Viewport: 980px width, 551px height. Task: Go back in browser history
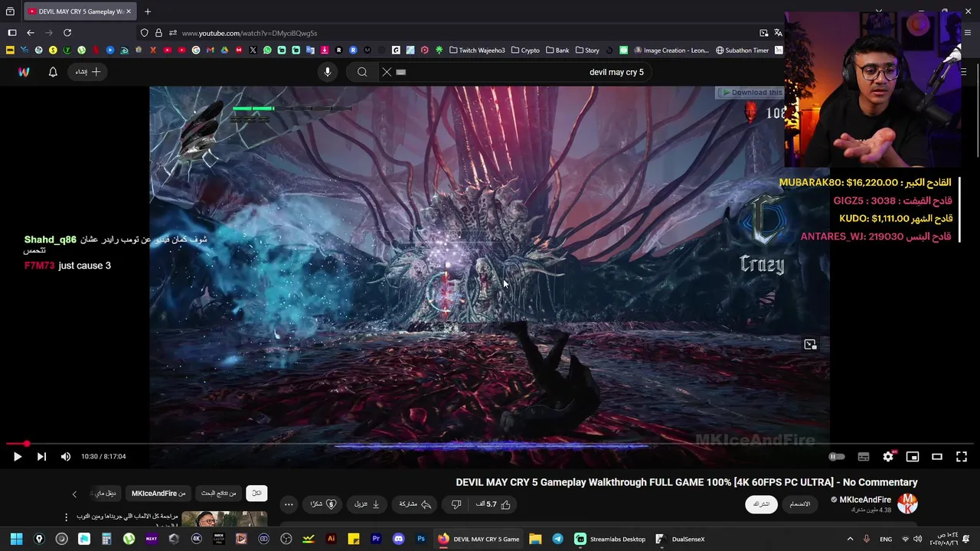point(31,33)
